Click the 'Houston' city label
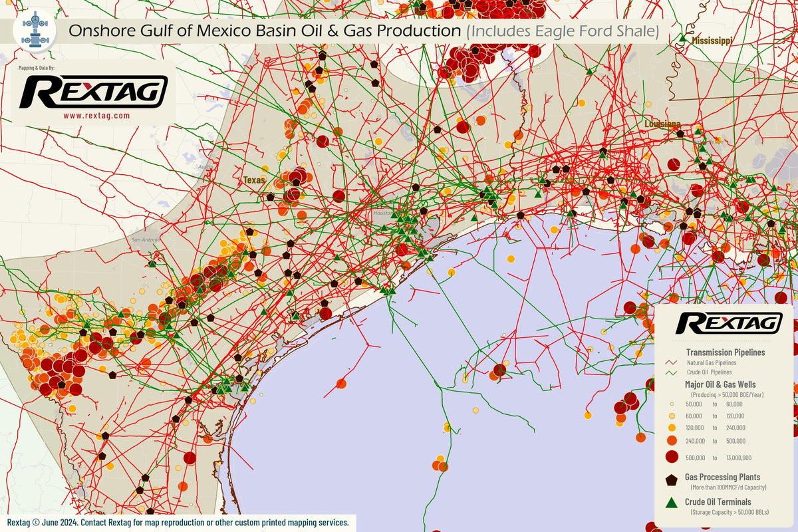 [x=383, y=213]
